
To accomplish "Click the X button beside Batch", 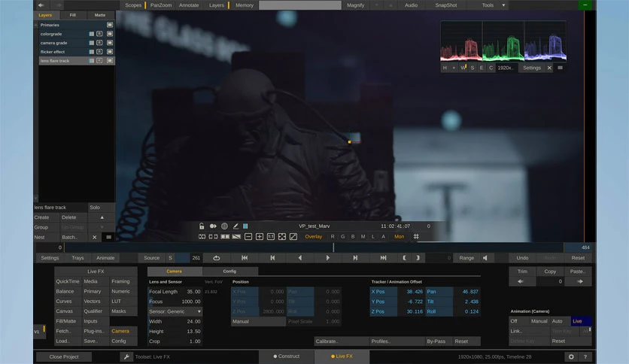I will click(94, 237).
